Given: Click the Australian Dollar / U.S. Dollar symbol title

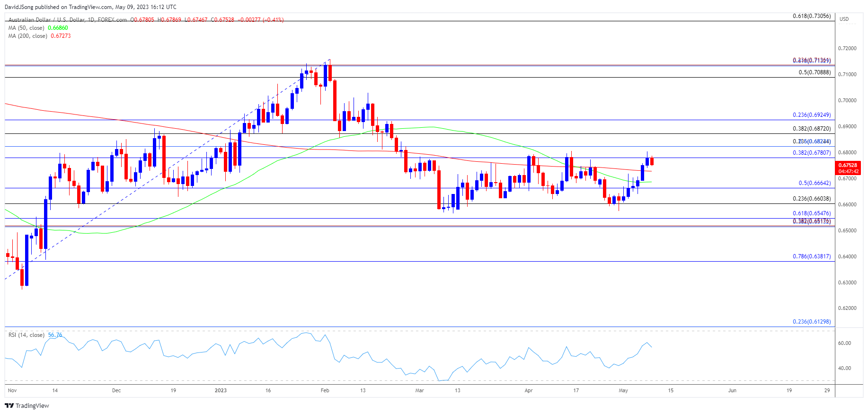Looking at the screenshot, I should [47, 20].
